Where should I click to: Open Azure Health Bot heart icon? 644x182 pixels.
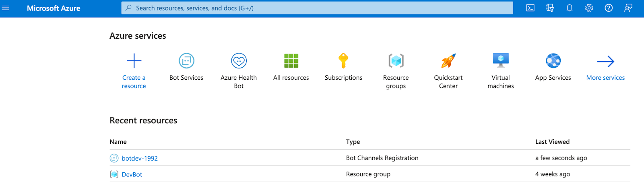point(239,61)
